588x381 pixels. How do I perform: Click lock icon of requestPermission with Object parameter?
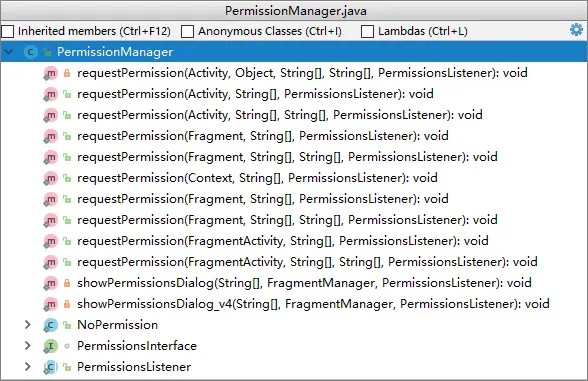(x=67, y=73)
